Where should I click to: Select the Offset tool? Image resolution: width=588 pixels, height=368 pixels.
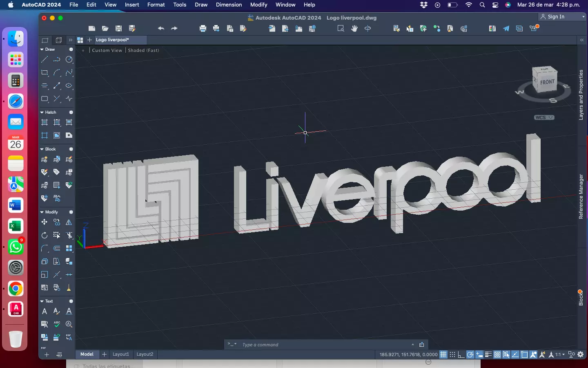point(57,248)
